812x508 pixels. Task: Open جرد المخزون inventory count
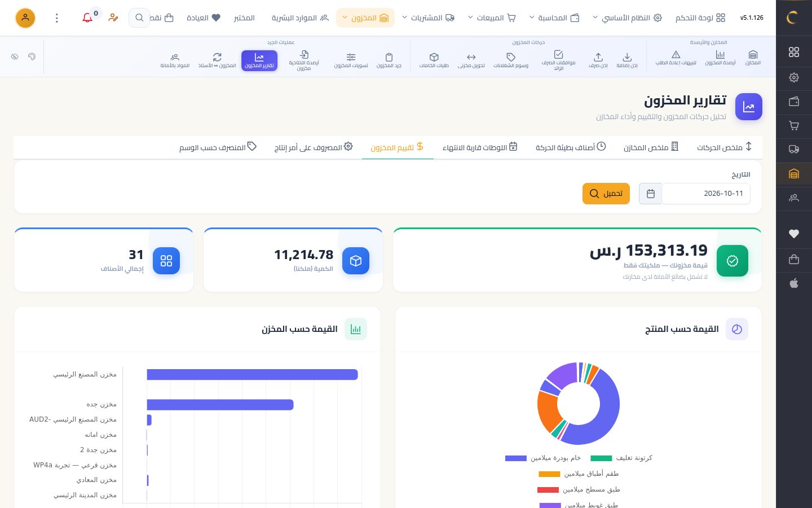tap(389, 60)
